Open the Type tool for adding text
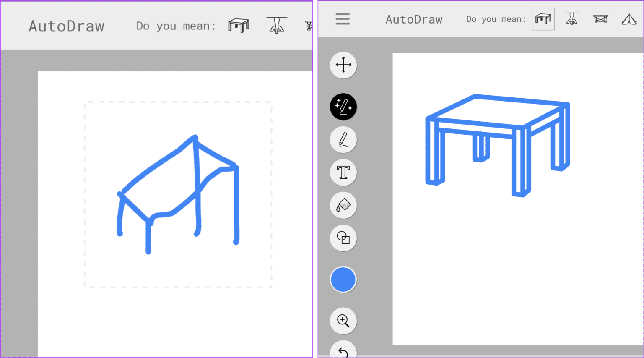Image resolution: width=644 pixels, height=358 pixels. tap(343, 172)
